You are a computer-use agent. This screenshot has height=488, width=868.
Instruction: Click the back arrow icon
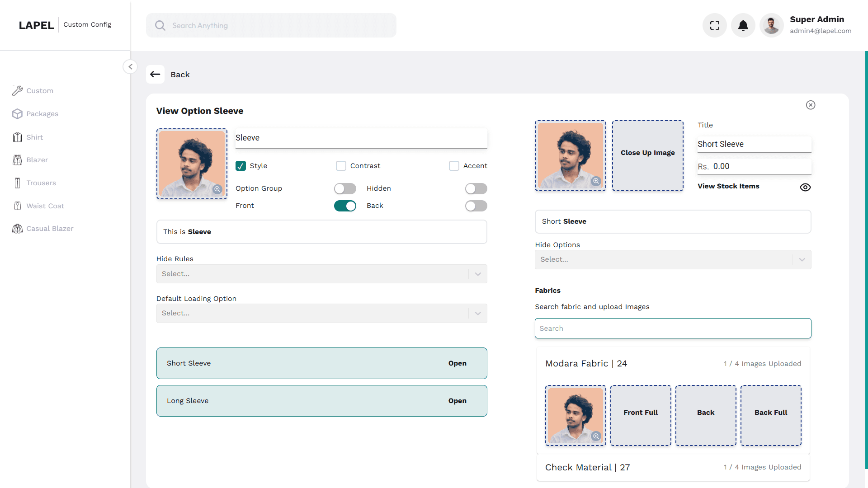pyautogui.click(x=156, y=74)
